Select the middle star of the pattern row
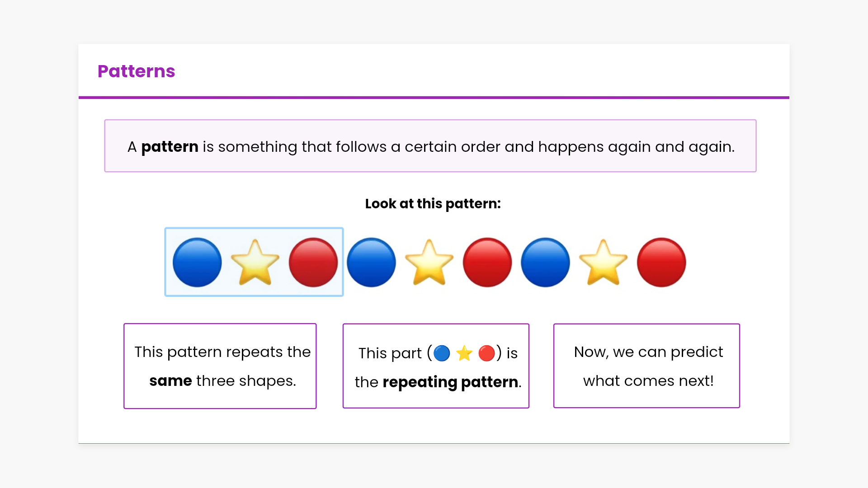 pyautogui.click(x=429, y=263)
